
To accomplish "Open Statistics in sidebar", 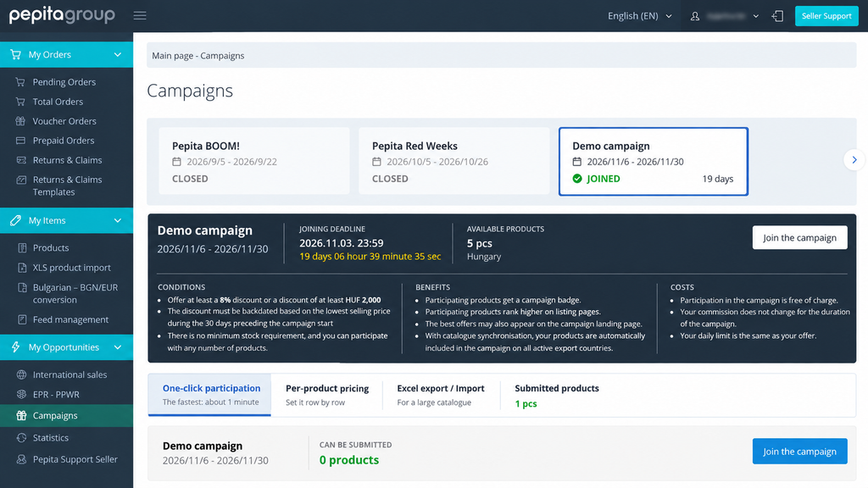I will tap(50, 438).
